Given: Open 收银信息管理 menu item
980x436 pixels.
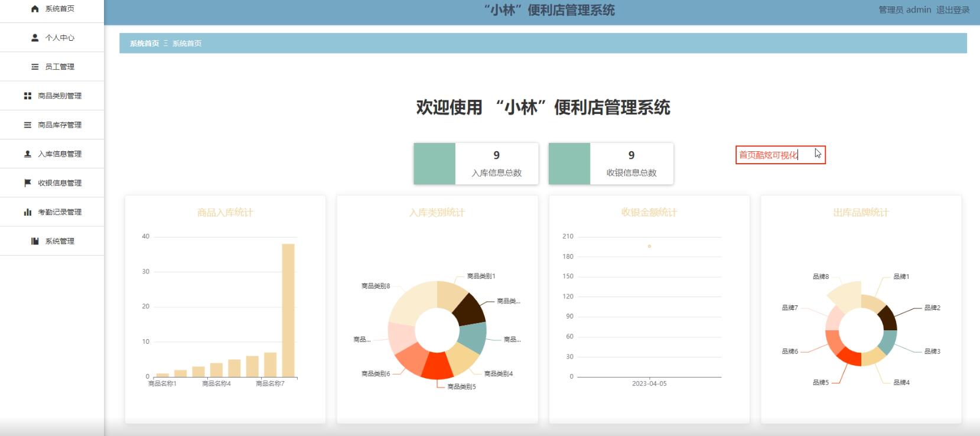Looking at the screenshot, I should [x=52, y=183].
